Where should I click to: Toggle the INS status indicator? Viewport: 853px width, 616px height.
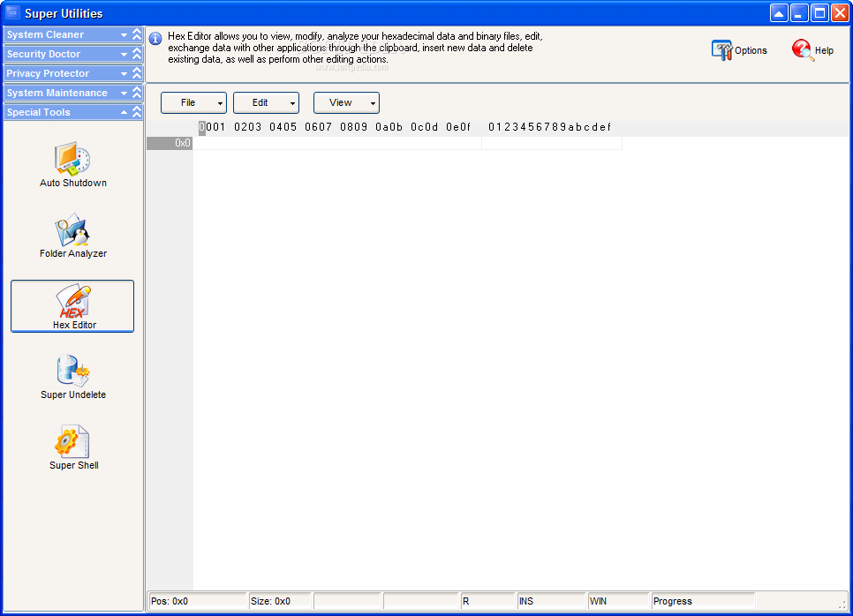[x=551, y=601]
